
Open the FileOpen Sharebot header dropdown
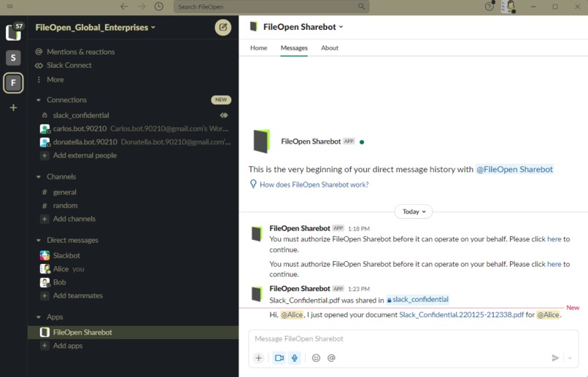click(x=303, y=27)
